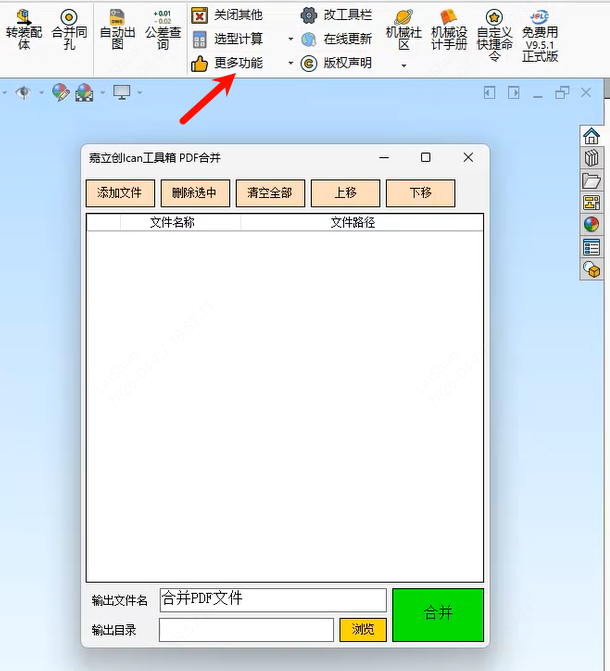Open the Design Library books icon
This screenshot has width=610, height=671.
[x=591, y=159]
